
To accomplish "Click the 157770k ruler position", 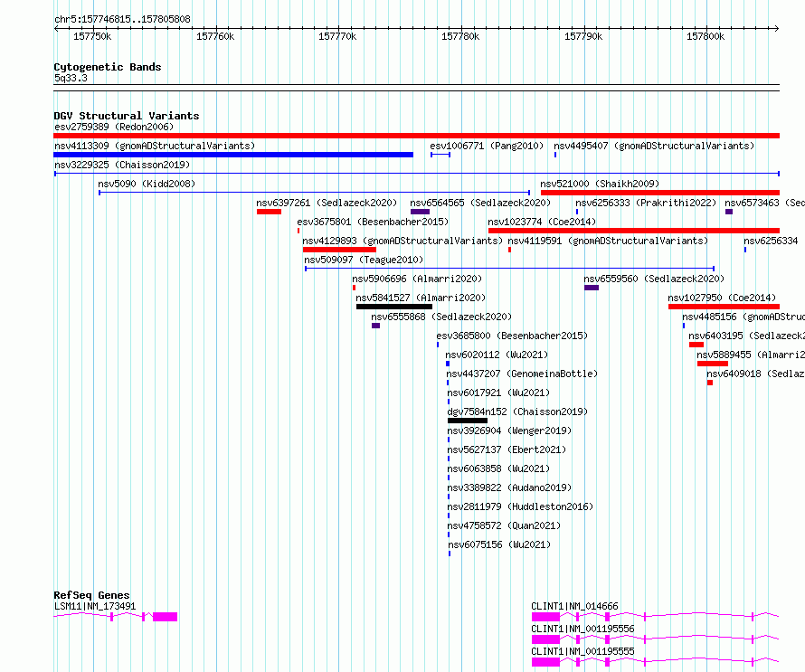I will (337, 36).
